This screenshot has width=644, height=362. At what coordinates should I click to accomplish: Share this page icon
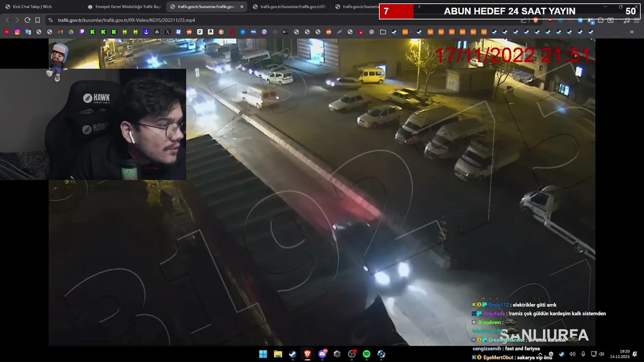coord(523,20)
